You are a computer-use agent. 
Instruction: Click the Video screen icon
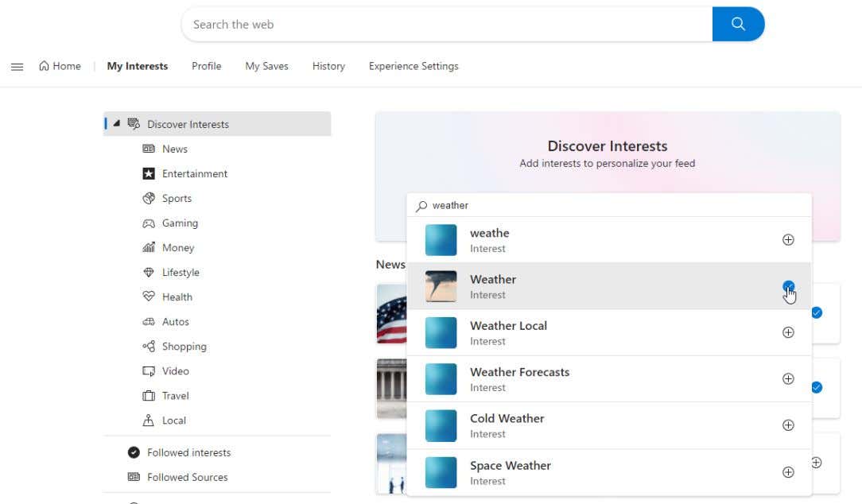pyautogui.click(x=149, y=371)
